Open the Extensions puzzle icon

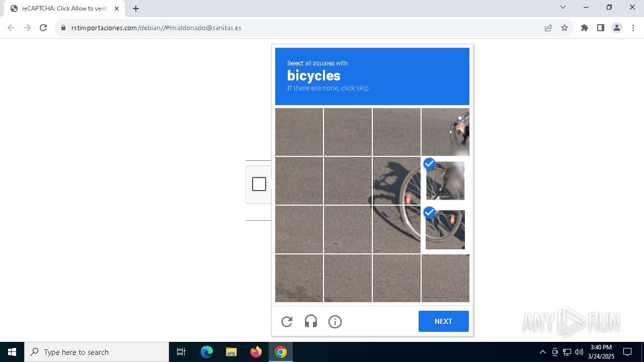(585, 28)
